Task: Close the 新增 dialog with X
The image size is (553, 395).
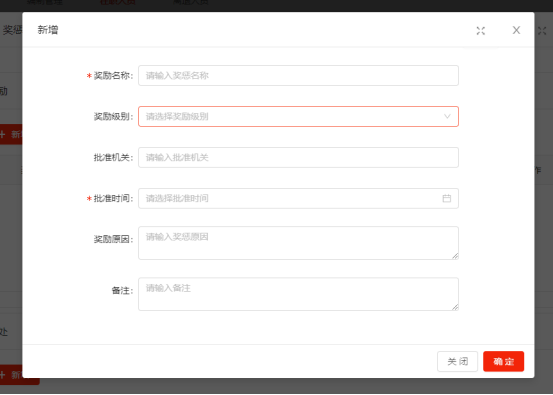Action: pos(516,30)
